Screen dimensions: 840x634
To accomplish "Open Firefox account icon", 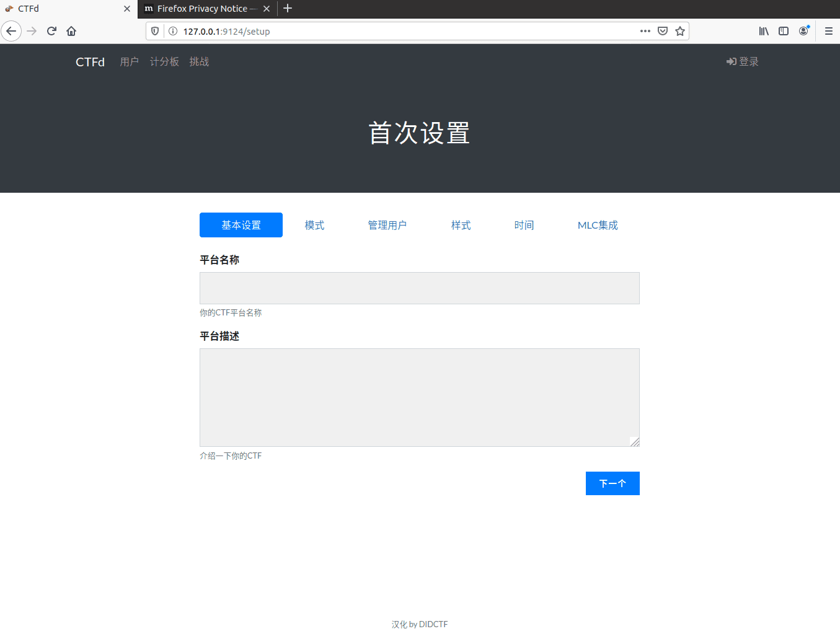I will pos(803,31).
